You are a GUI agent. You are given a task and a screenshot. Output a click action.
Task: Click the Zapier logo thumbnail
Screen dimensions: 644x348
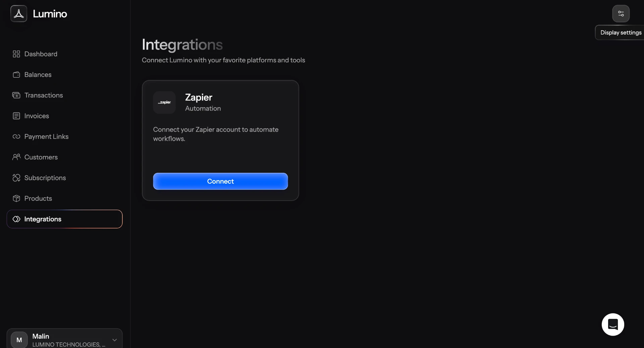coord(164,102)
